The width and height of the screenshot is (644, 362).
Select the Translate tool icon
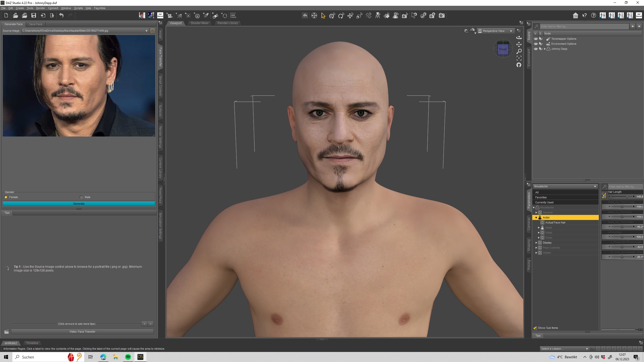click(x=350, y=16)
